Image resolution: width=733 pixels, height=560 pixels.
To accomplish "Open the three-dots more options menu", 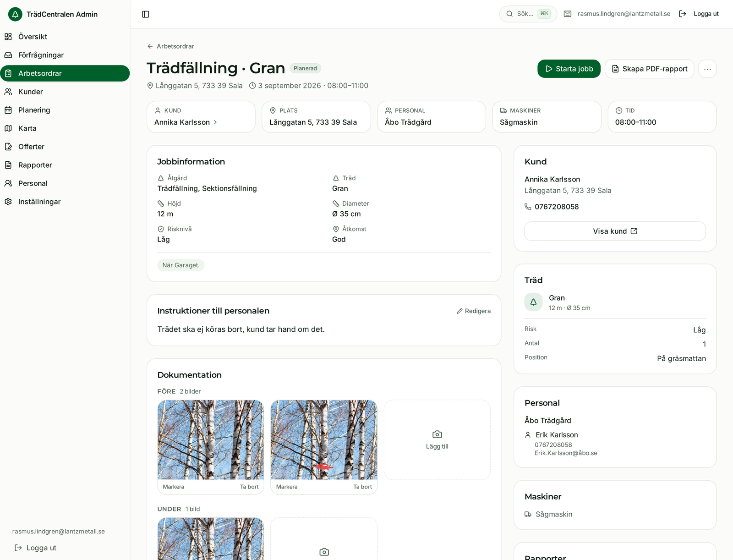I will click(x=707, y=69).
